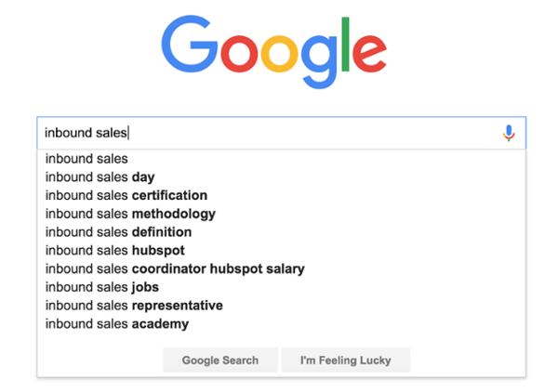
Task: Select the 'inbound sales academy' suggestion
Action: coord(117,324)
